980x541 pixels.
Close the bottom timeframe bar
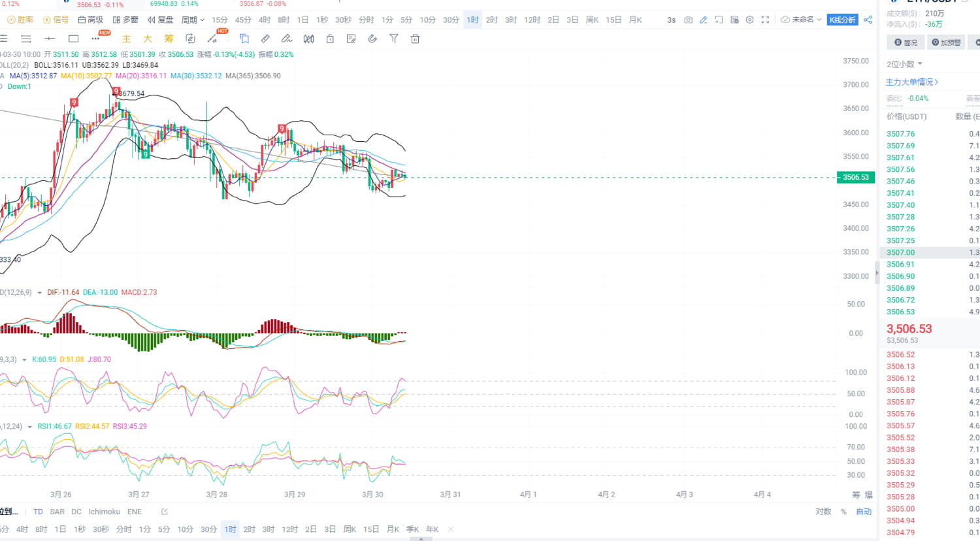pyautogui.click(x=451, y=529)
